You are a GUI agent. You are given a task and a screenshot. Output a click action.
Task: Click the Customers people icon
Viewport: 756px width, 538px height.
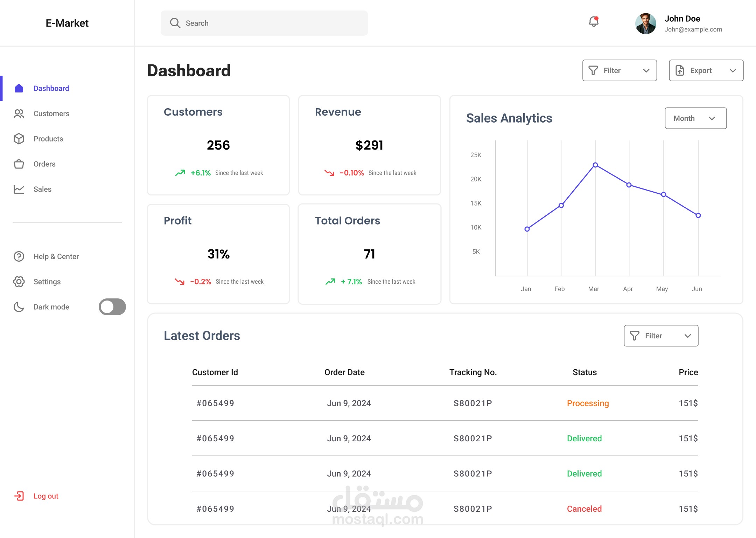pos(19,113)
